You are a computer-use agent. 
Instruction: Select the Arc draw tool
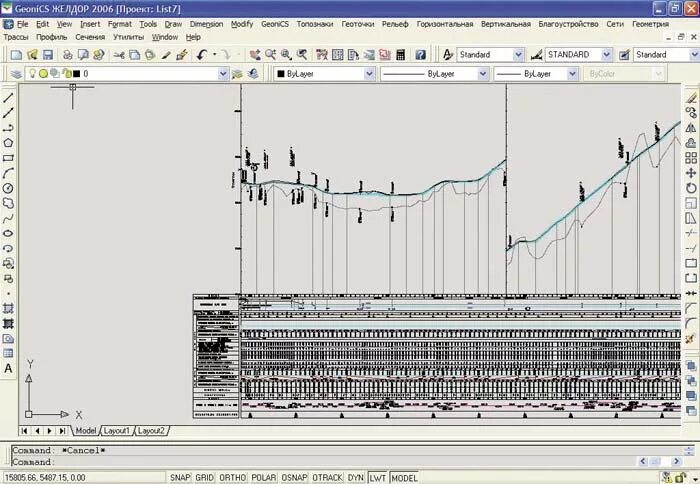point(8,173)
